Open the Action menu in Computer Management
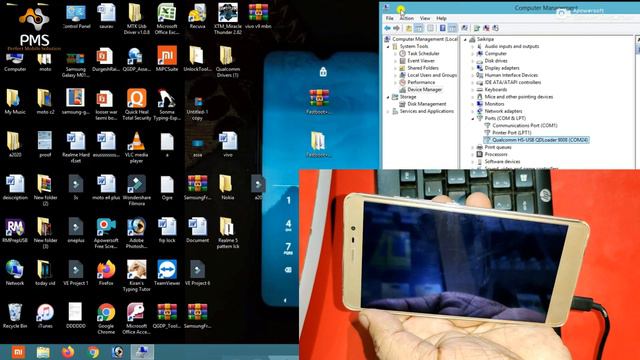 coord(407,18)
